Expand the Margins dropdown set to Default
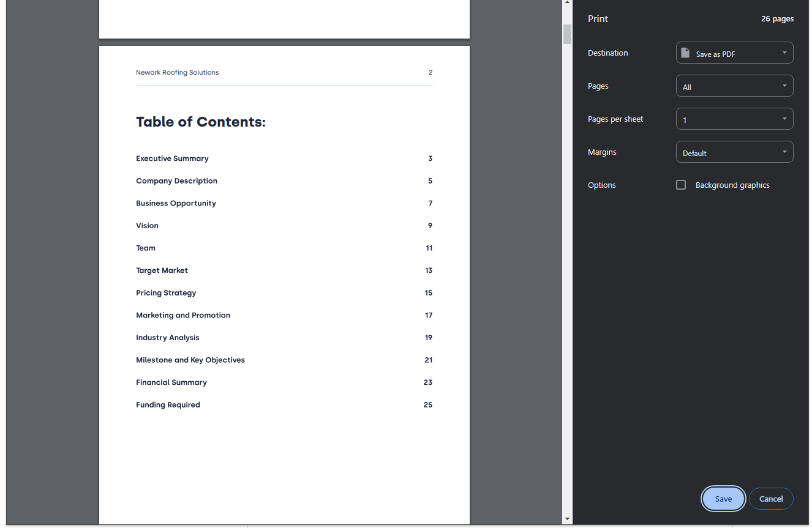This screenshot has width=812, height=528. point(734,152)
